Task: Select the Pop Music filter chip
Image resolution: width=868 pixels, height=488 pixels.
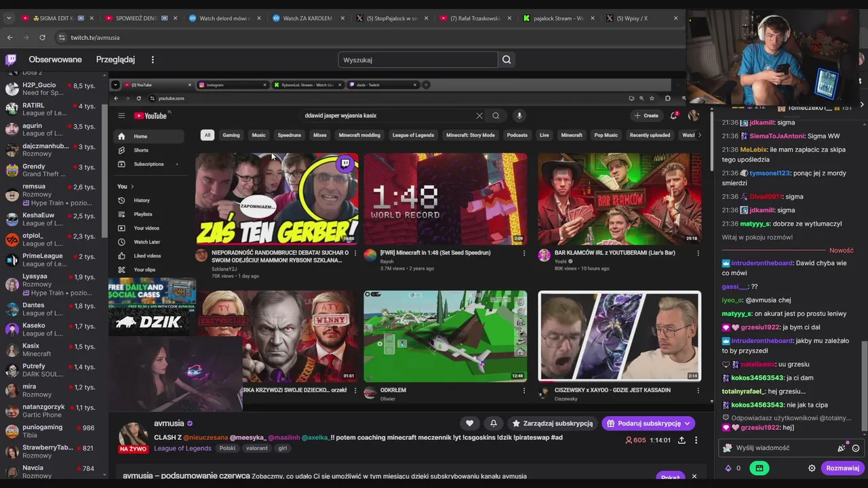Action: 606,135
